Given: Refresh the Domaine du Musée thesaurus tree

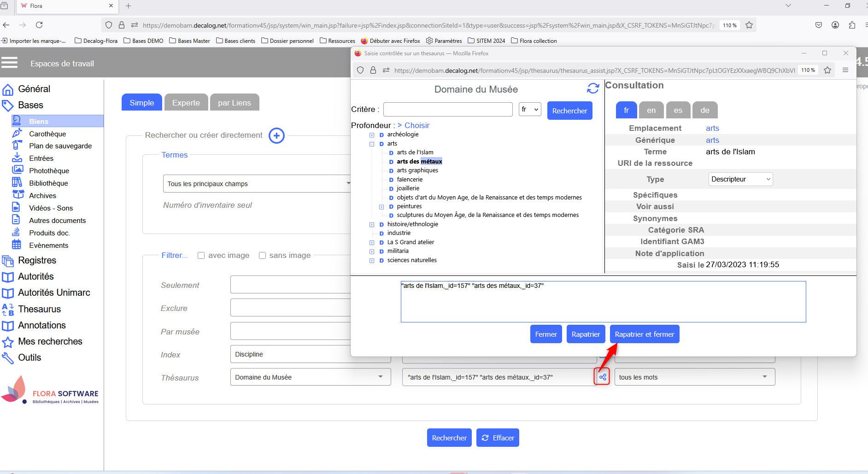Looking at the screenshot, I should [593, 88].
